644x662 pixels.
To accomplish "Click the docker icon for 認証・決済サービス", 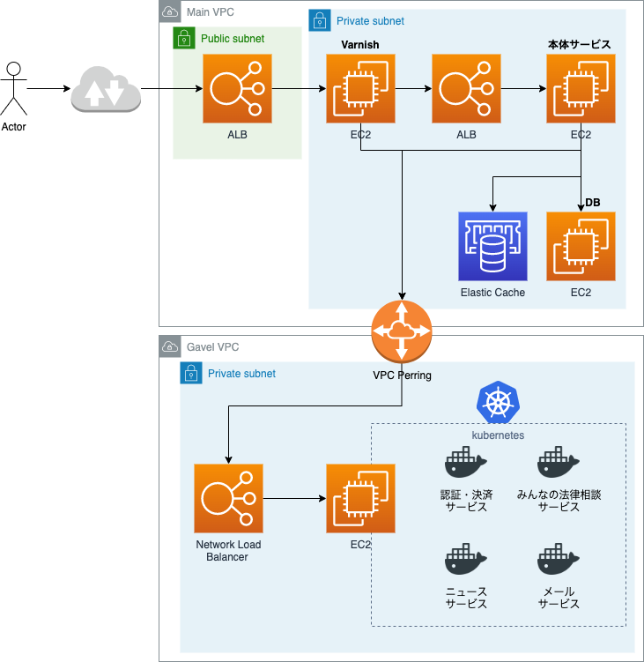I will [466, 462].
